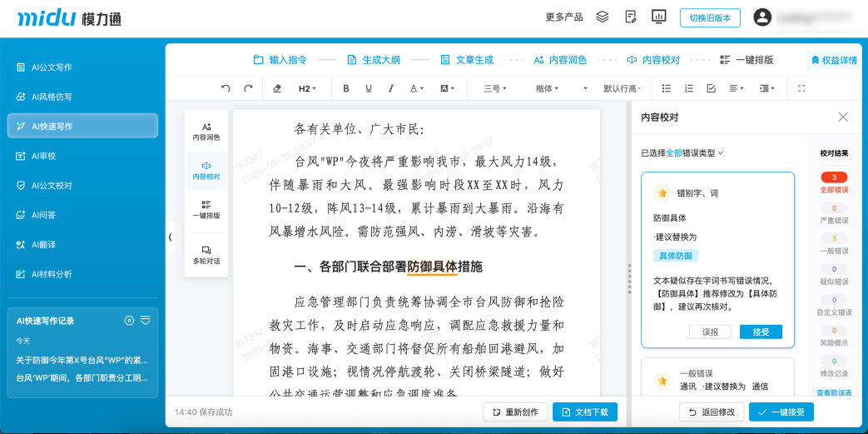Open the 查看勘误表 link
Screen dimensions: 868x434
[x=834, y=393]
